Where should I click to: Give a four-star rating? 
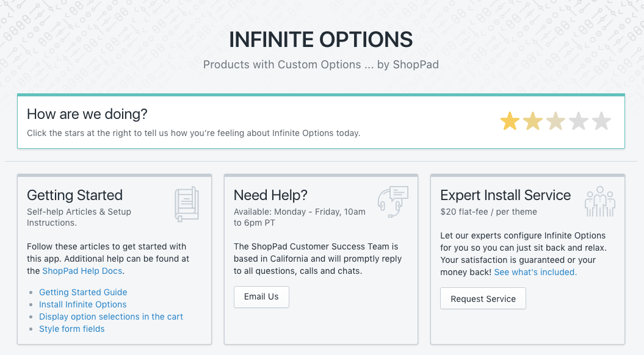tap(579, 121)
